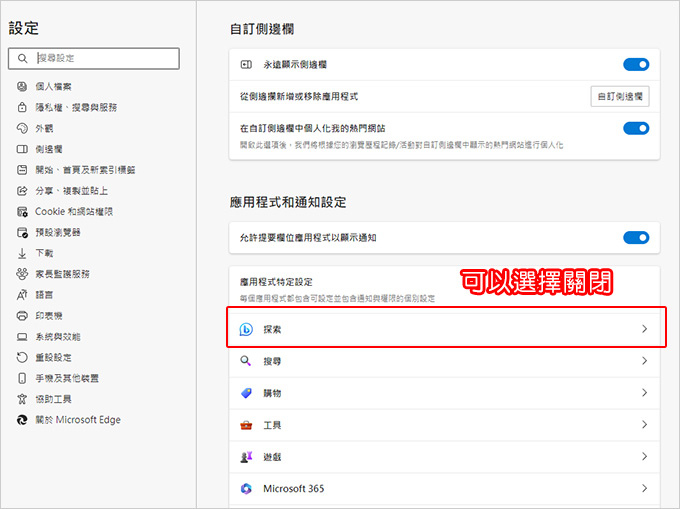Click the 個人檔案 profile icon
The height and width of the screenshot is (509, 680).
(x=22, y=86)
